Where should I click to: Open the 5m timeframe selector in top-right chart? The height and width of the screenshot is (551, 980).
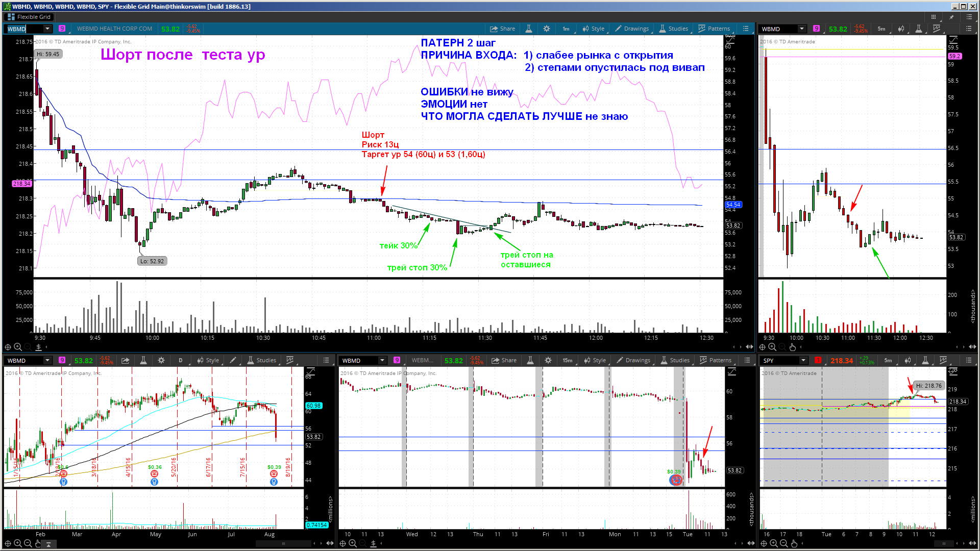tap(881, 29)
